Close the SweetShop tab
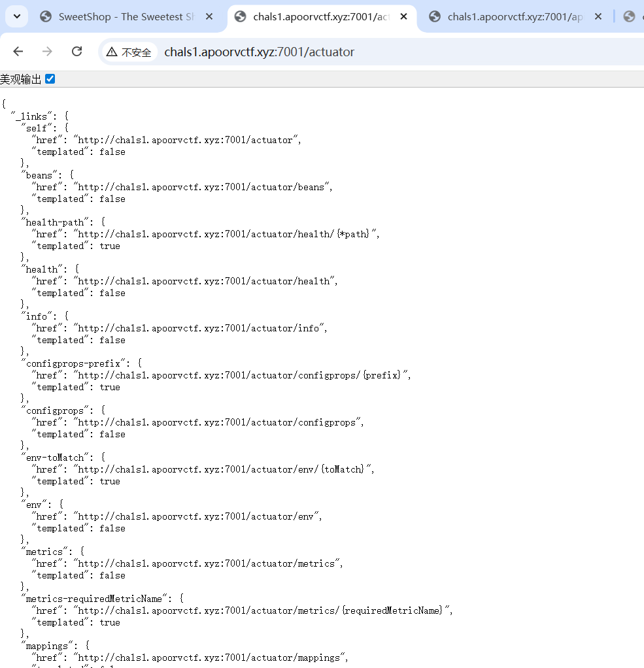The height and width of the screenshot is (668, 644). click(x=209, y=17)
